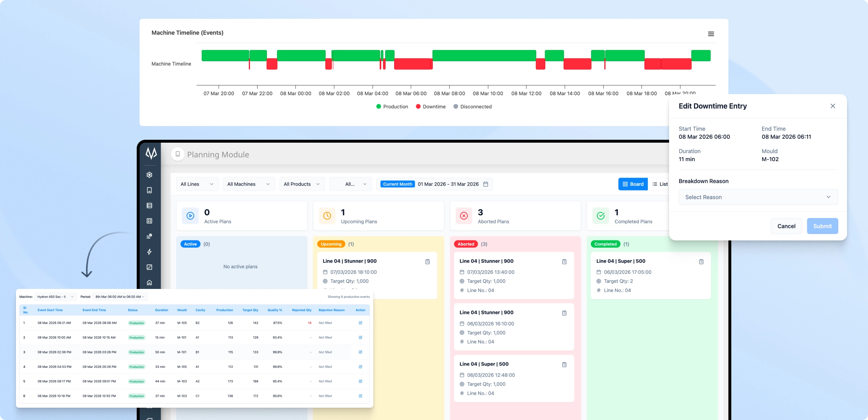Click the lightning bolt sidebar icon
The width and height of the screenshot is (868, 420).
click(x=149, y=252)
